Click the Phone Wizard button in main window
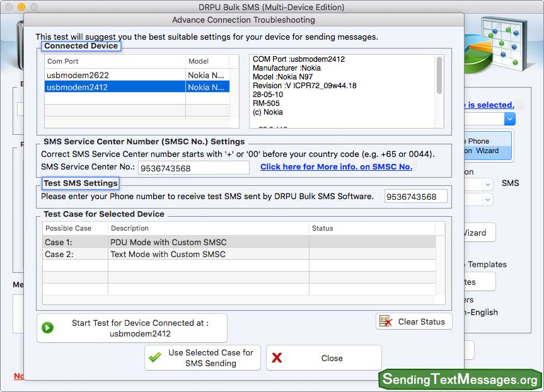544x392 pixels. click(487, 146)
